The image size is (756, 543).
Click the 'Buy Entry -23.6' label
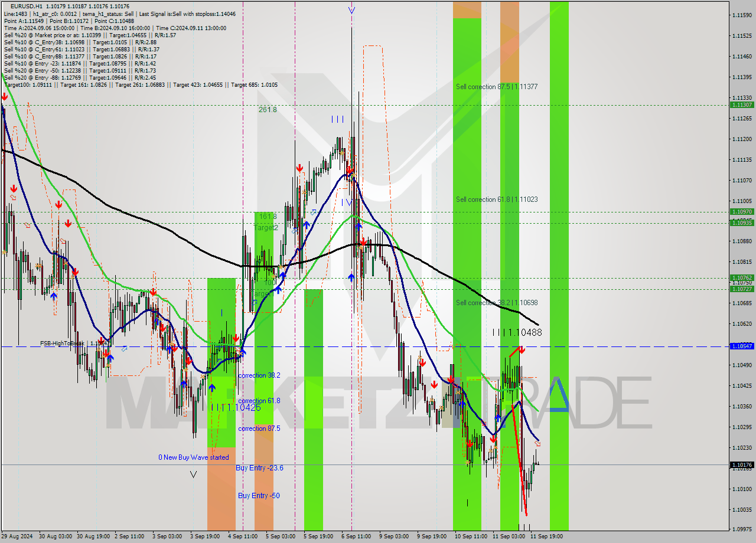pyautogui.click(x=260, y=468)
